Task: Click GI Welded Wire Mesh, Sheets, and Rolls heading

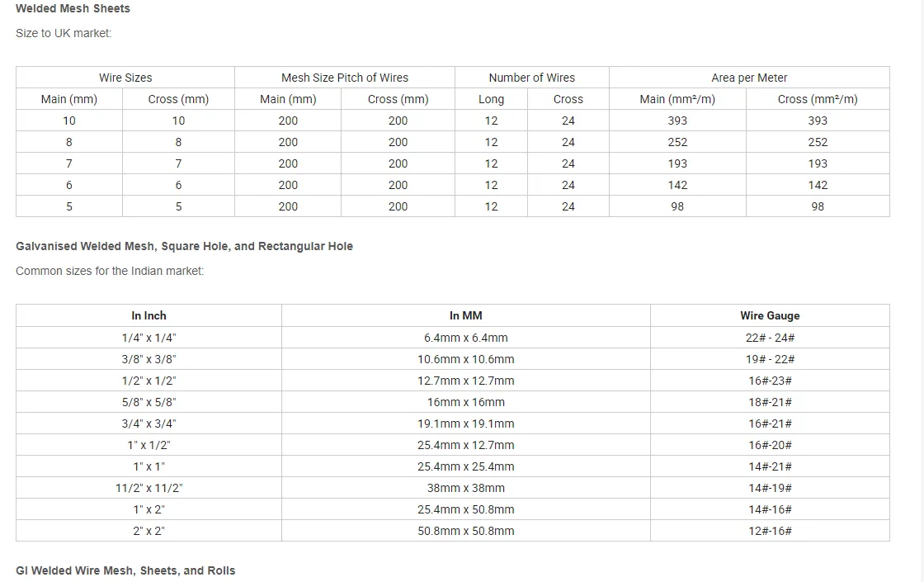Action: [x=125, y=570]
